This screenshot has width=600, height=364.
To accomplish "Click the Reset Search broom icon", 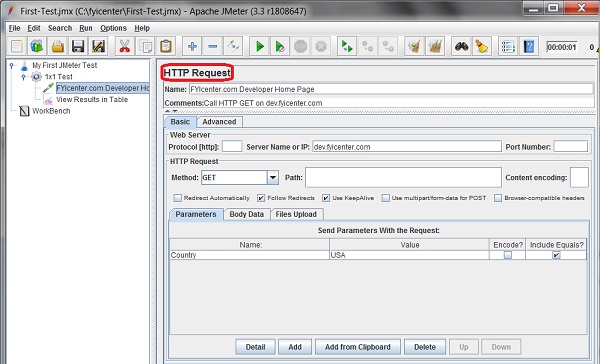I will [x=482, y=47].
